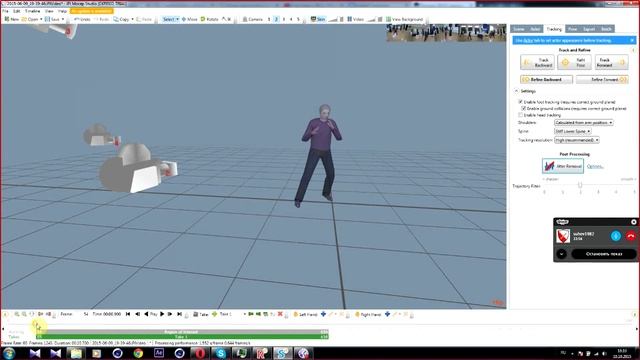
Task: Click the green Take 1 timeline bar
Action: point(182,337)
